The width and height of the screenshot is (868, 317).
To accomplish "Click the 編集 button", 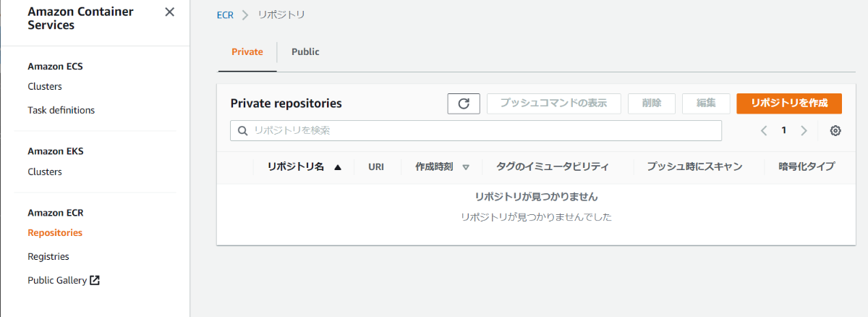I will pos(706,103).
